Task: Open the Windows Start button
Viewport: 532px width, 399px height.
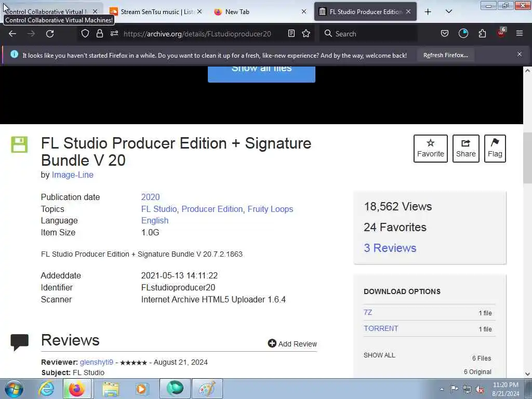Action: pos(14,389)
